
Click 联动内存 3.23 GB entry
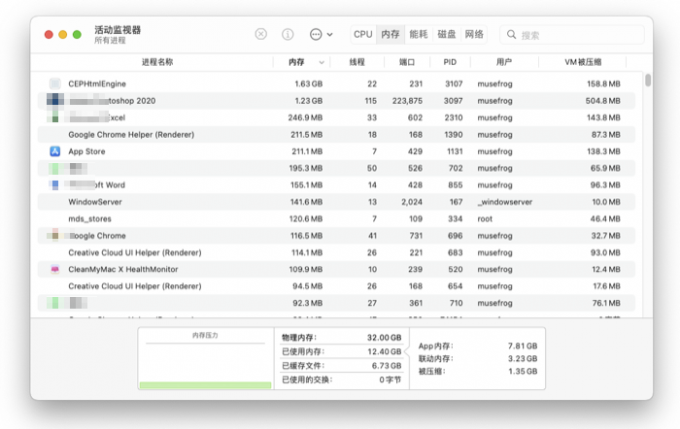[x=477, y=359]
